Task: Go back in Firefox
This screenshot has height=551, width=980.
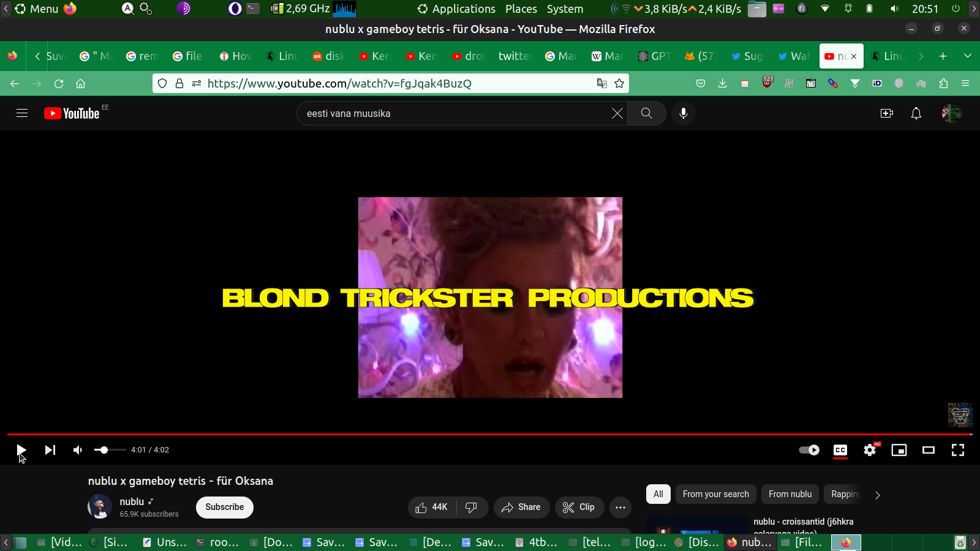Action: pyautogui.click(x=15, y=83)
